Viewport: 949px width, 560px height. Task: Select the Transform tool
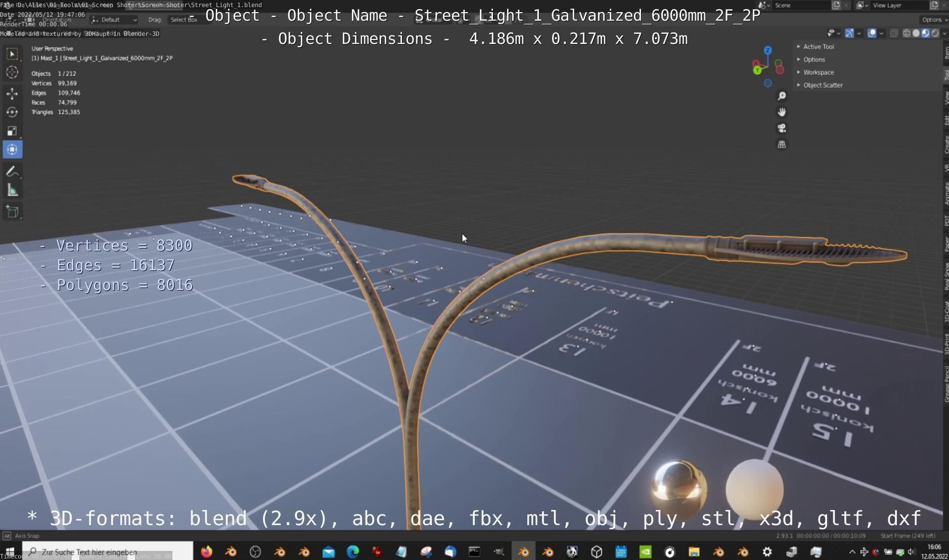click(x=12, y=150)
